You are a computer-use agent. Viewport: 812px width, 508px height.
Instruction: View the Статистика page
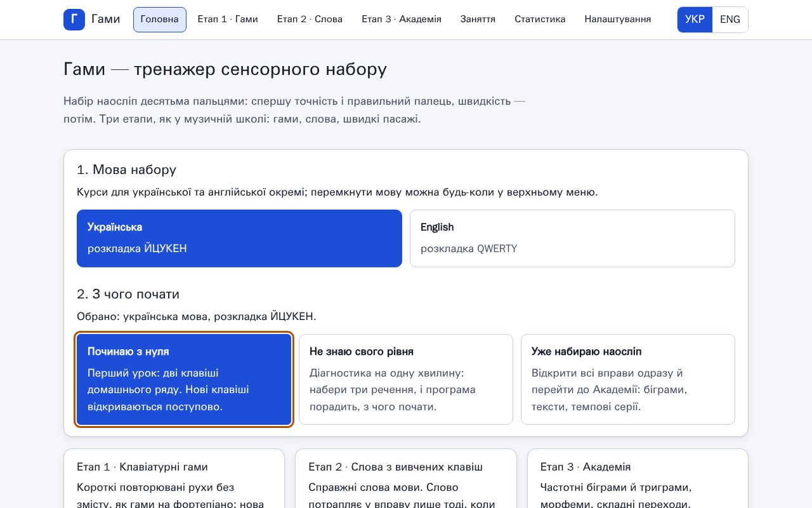pos(540,20)
